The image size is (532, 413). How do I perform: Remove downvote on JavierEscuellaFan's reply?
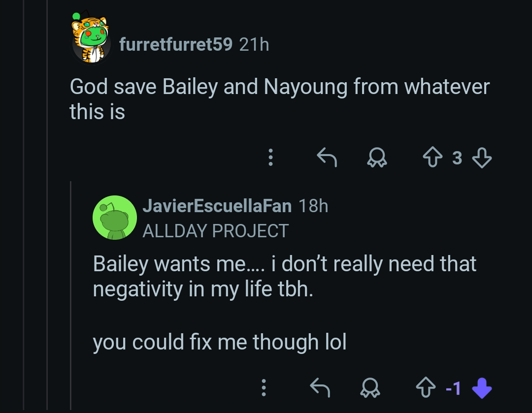coord(481,388)
